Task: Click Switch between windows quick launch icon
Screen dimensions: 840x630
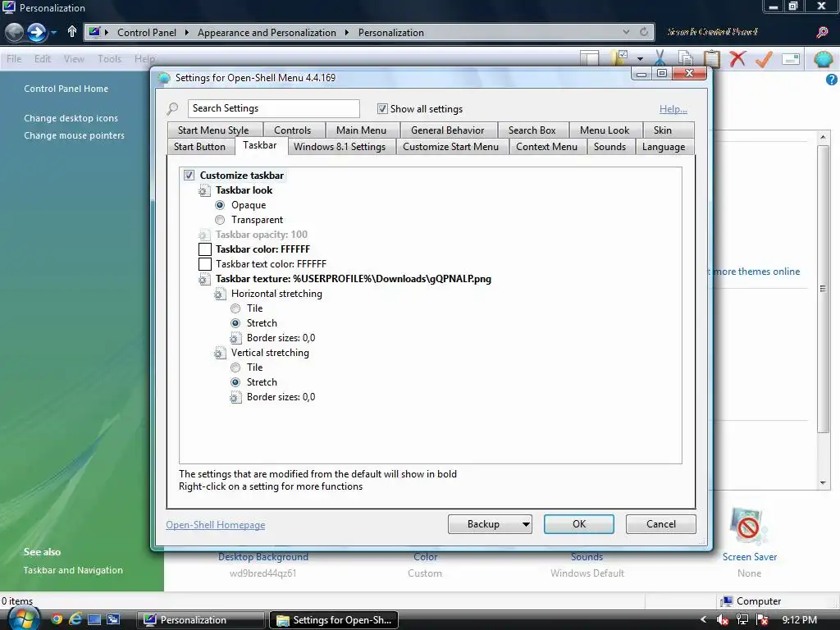Action: (x=113, y=620)
